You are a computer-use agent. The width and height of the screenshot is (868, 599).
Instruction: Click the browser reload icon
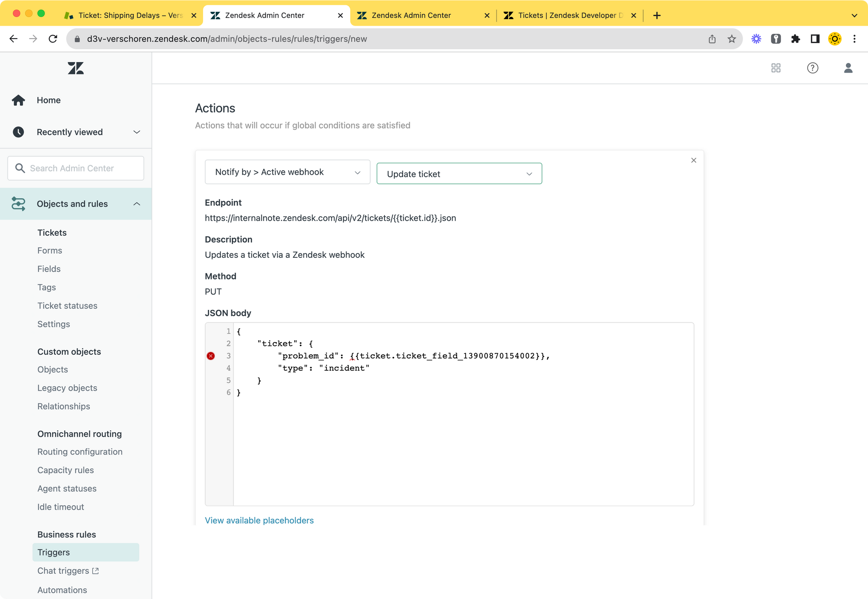pos(53,39)
